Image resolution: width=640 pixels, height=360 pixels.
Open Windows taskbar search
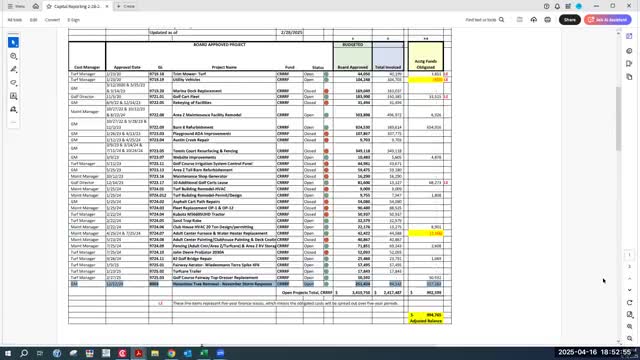click(x=24, y=353)
